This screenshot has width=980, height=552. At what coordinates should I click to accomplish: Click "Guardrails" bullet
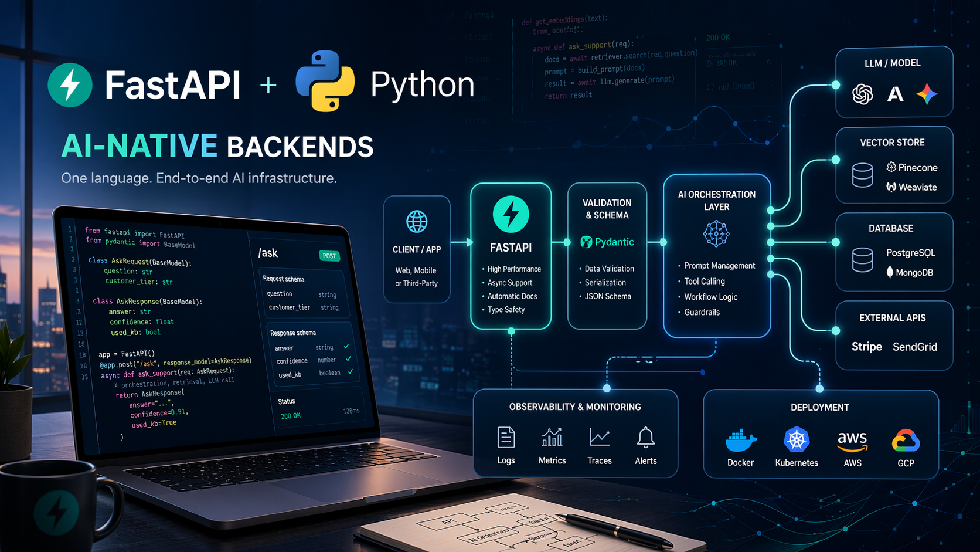[702, 312]
